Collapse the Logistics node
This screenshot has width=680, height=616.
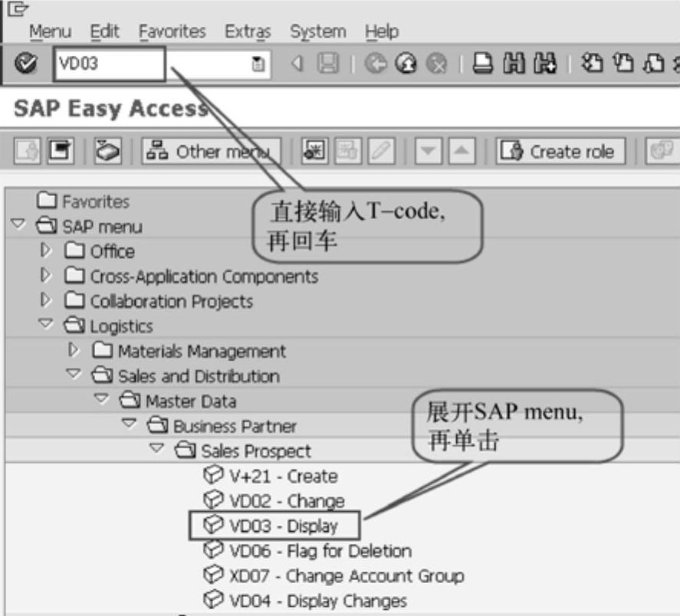click(x=46, y=323)
